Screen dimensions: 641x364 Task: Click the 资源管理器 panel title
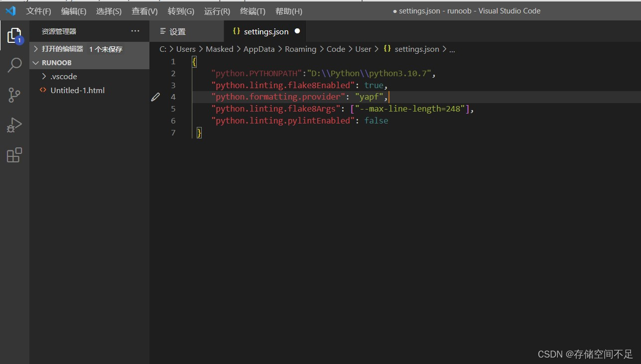[59, 31]
